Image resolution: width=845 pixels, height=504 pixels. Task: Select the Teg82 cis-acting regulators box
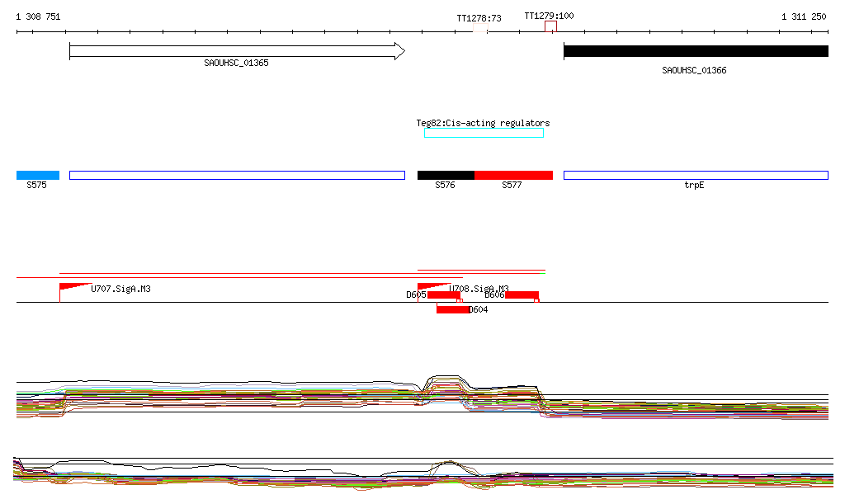(484, 133)
